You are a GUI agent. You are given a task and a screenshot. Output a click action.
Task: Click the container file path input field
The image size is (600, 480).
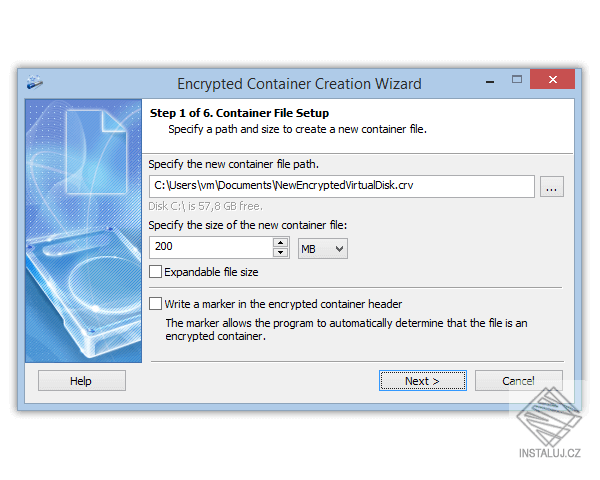[342, 186]
